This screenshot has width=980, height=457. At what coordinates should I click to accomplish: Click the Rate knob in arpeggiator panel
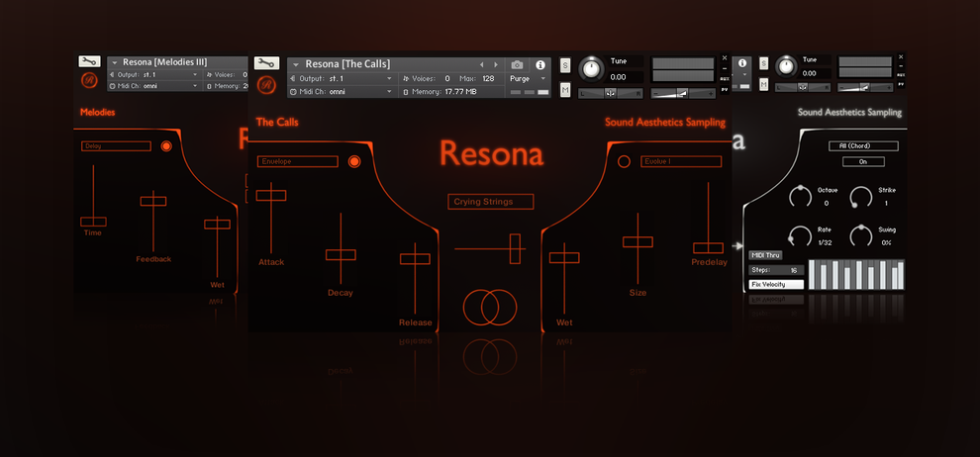(801, 235)
